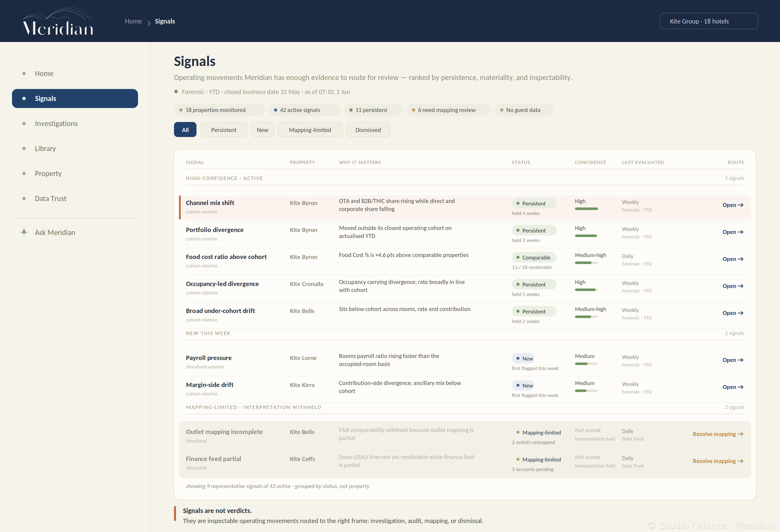This screenshot has width=780, height=532.
Task: Click confidence bar for Food cost ratio
Action: (586, 263)
